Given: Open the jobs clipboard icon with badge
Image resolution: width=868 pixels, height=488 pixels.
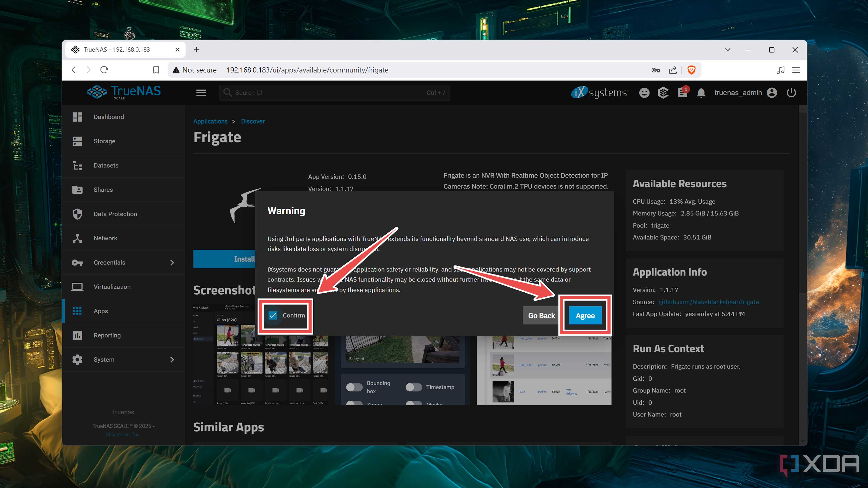Looking at the screenshot, I should [683, 92].
